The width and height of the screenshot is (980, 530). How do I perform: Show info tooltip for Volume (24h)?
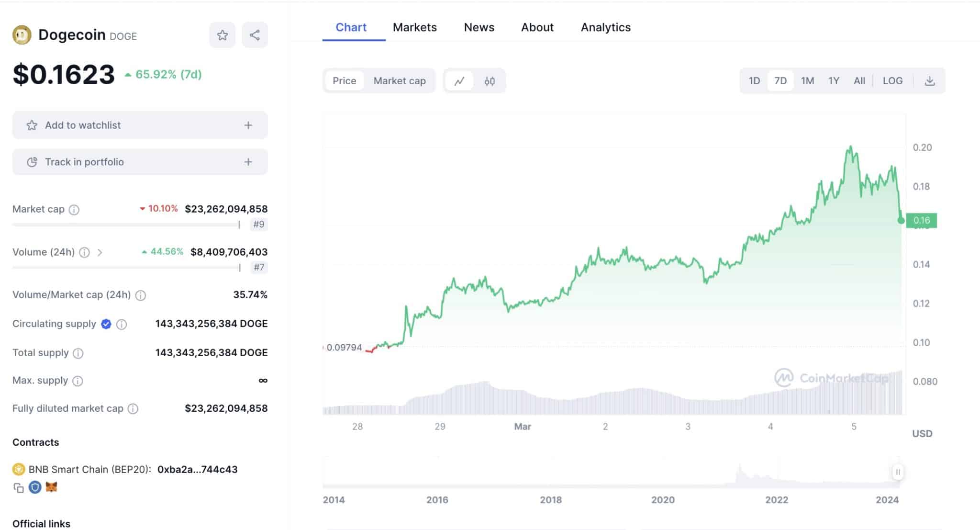(x=84, y=252)
